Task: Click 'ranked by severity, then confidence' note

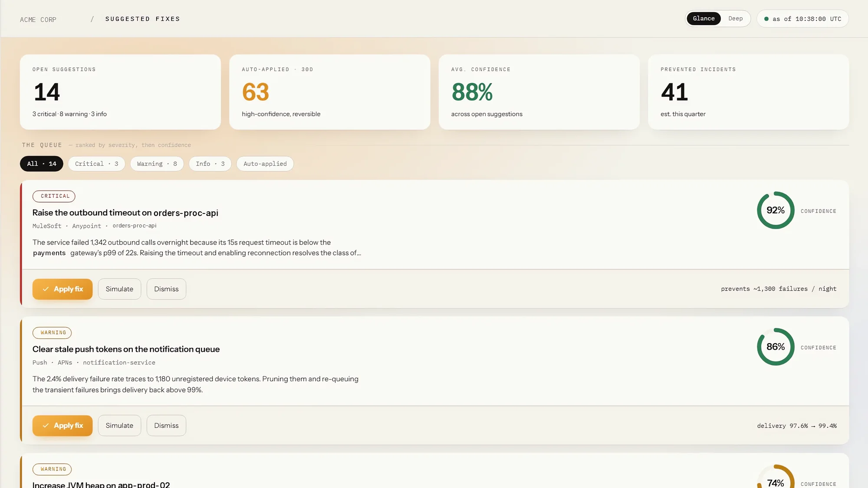Action: coord(133,145)
